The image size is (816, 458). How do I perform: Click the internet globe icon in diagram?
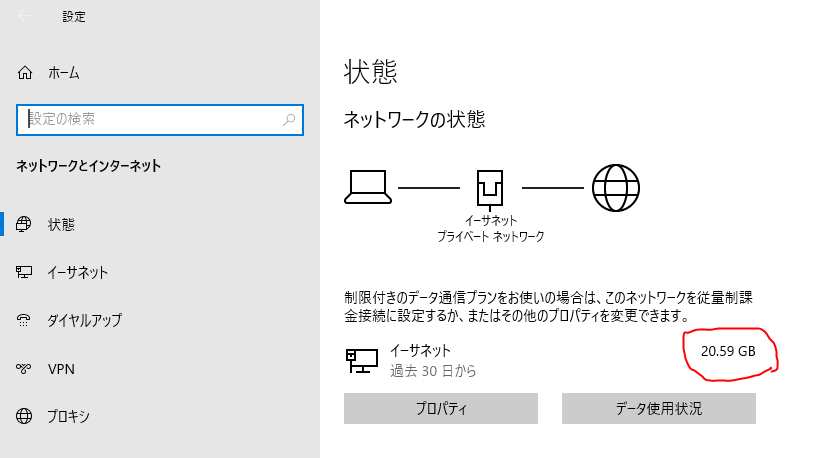coord(616,188)
